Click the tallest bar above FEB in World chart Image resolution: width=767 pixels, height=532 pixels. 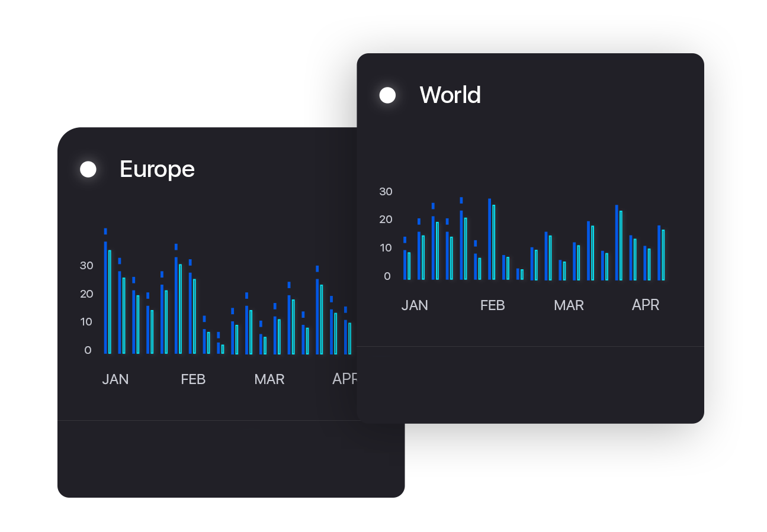point(490,239)
